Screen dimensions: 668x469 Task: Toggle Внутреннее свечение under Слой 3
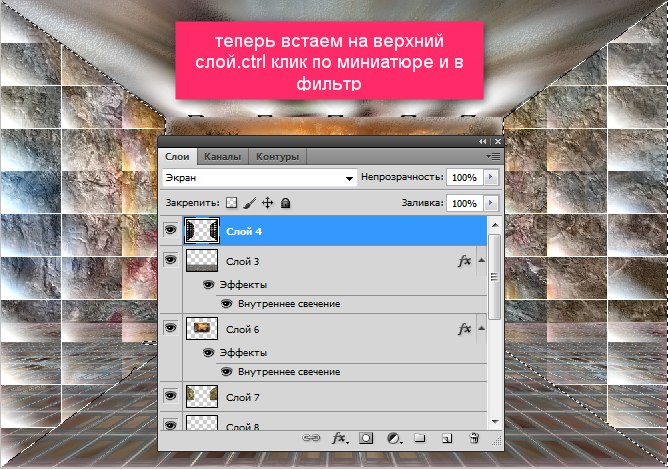[227, 304]
